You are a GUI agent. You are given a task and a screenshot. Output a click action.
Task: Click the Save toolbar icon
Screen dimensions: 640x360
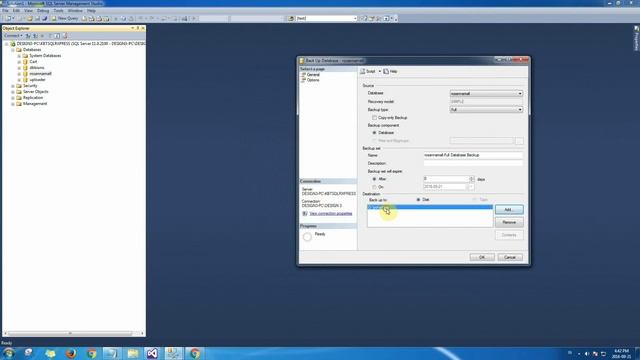(37, 18)
